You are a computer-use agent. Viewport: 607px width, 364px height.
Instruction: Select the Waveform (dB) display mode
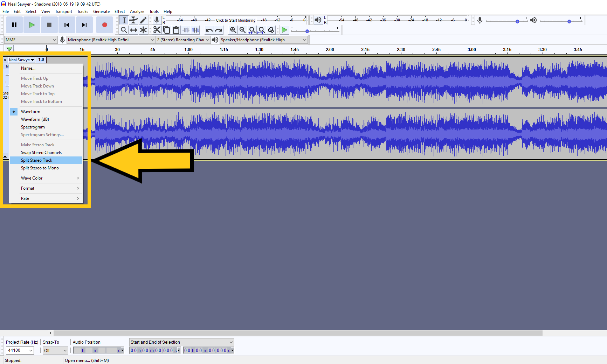tap(35, 119)
